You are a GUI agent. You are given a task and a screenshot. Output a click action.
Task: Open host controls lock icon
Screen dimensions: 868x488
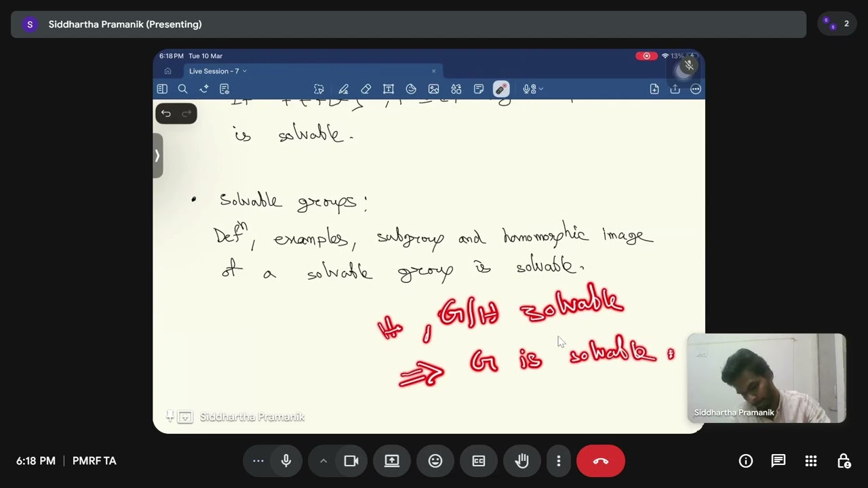[x=844, y=461]
